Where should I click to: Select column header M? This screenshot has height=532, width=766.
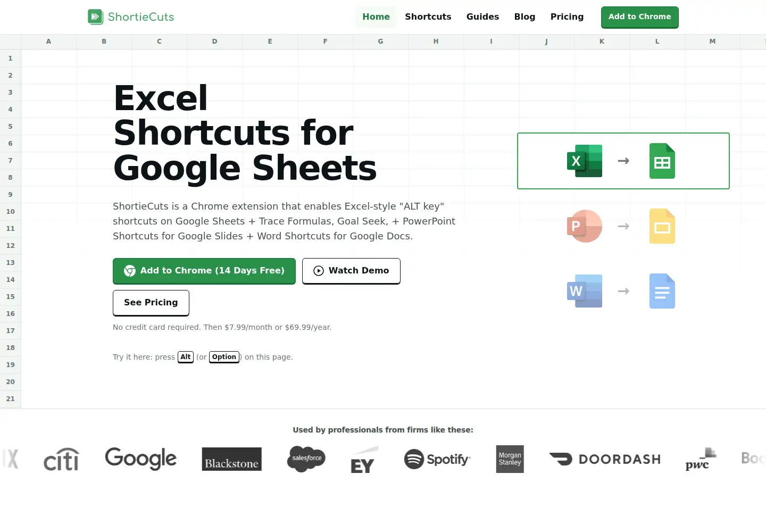[x=713, y=41]
